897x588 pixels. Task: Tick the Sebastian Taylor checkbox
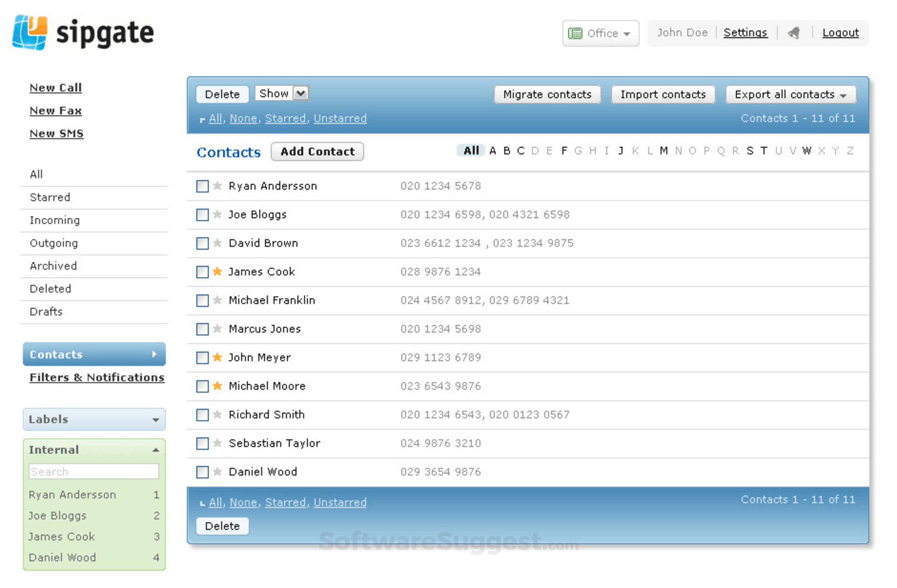tap(203, 444)
